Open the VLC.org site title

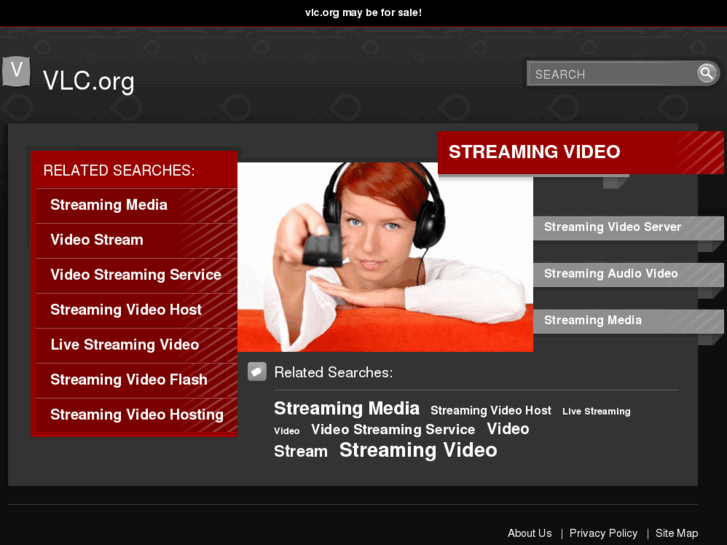click(89, 81)
